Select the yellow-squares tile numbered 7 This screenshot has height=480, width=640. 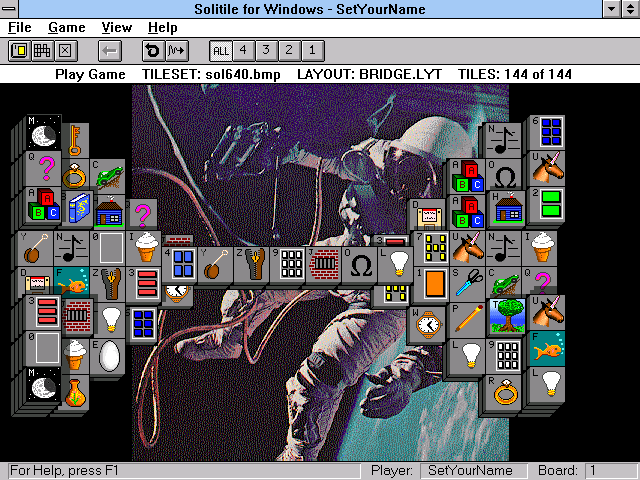tap(432, 248)
